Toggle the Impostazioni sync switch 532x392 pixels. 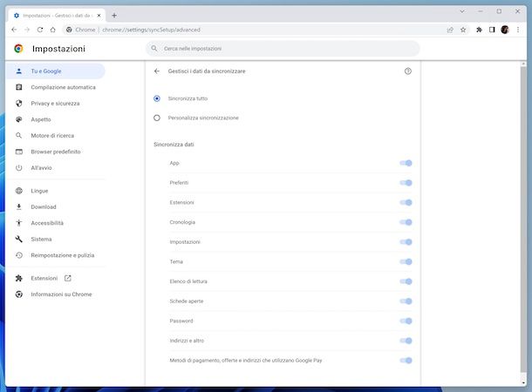pos(406,242)
